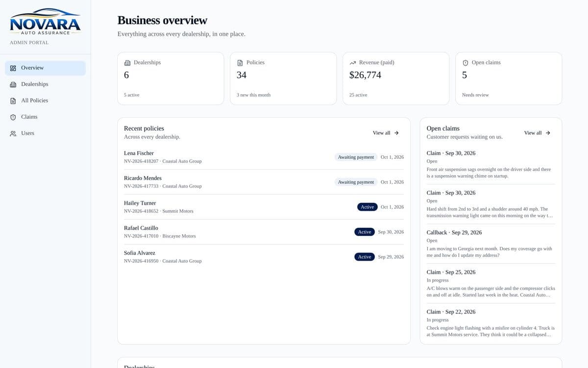Click the building icon on Dealerships card

[x=127, y=63]
